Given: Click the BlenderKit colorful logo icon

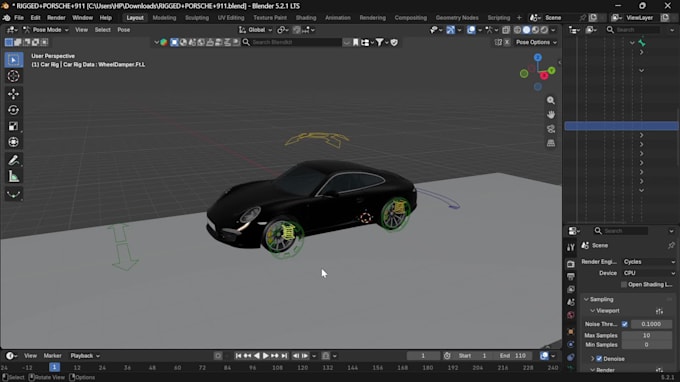Looking at the screenshot, I should tap(163, 42).
